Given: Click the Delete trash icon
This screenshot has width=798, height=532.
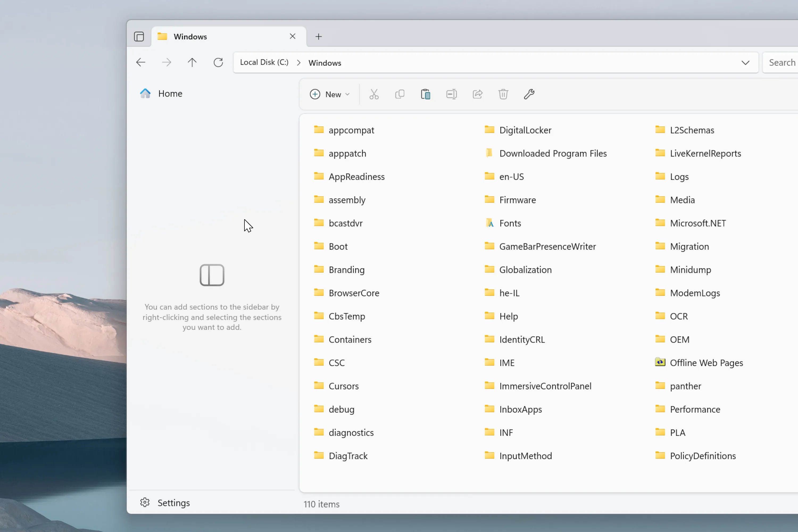Looking at the screenshot, I should pyautogui.click(x=503, y=94).
